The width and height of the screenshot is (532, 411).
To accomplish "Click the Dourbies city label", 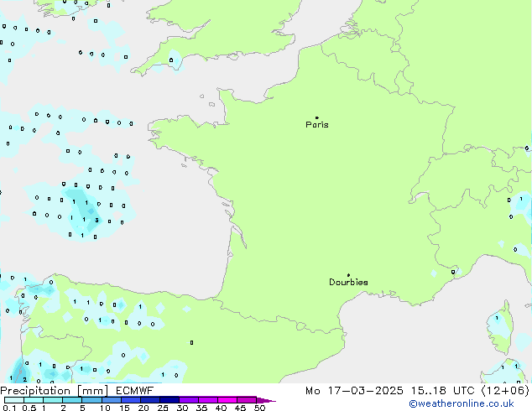I will click(348, 282).
